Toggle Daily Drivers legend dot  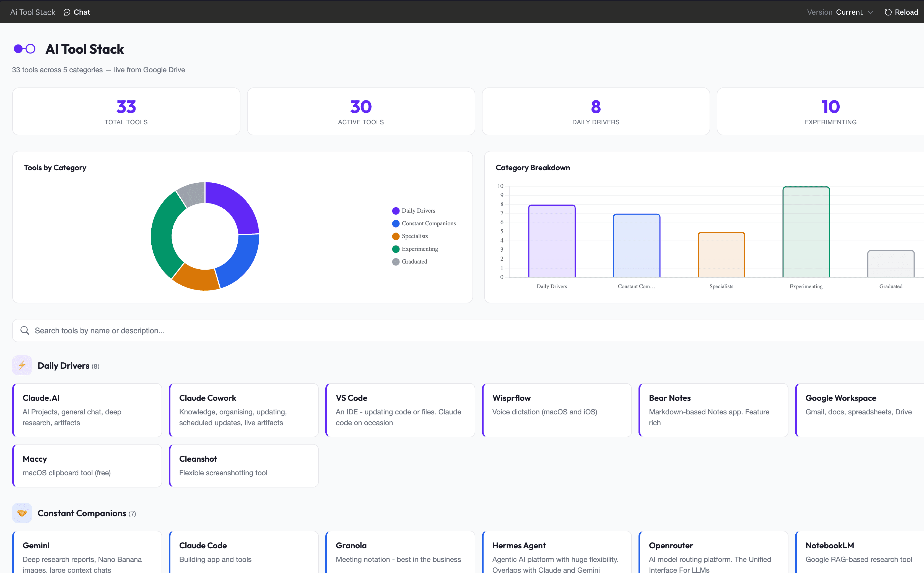396,211
